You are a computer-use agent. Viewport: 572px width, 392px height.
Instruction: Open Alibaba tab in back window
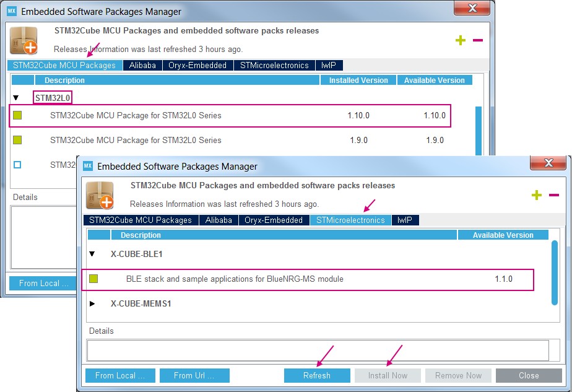[x=142, y=66]
